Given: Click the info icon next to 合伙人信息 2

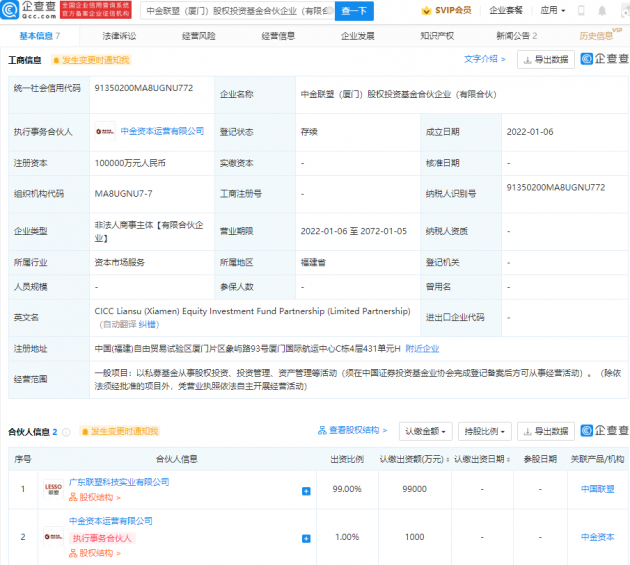Looking at the screenshot, I should tap(66, 432).
